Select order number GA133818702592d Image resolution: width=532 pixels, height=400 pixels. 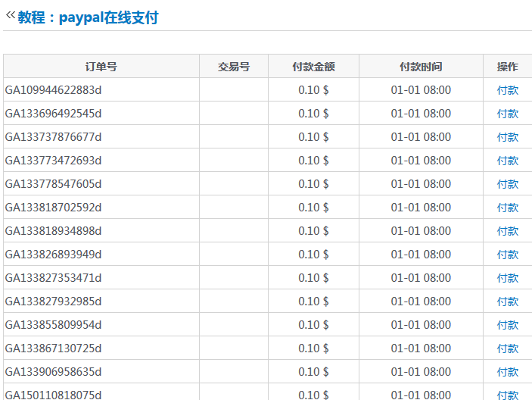pyautogui.click(x=53, y=207)
